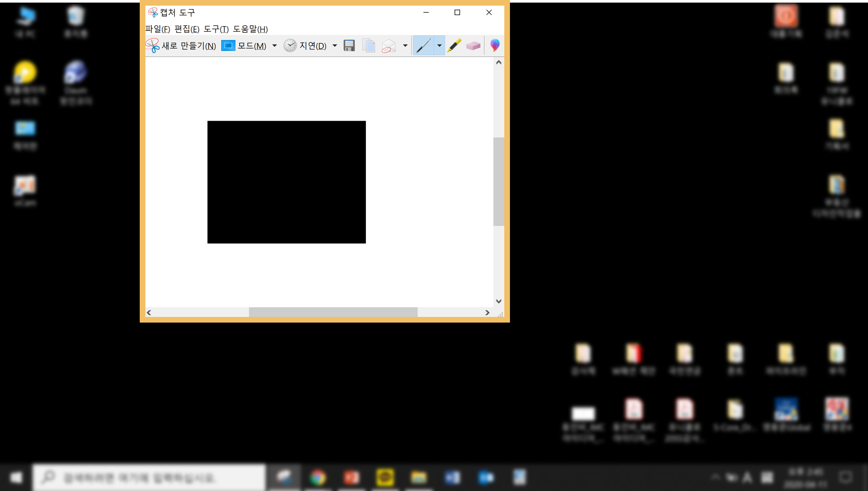Open send snip options dropdown arrow
This screenshot has width=868, height=491.
coord(405,46)
